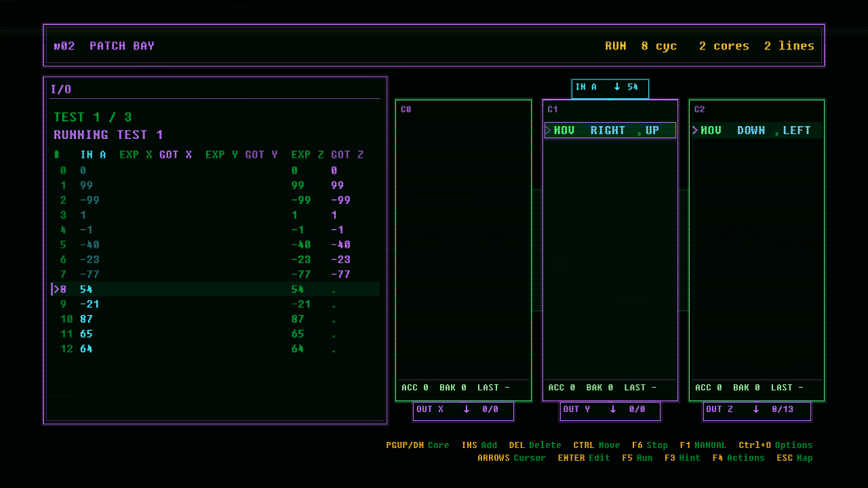Click IN A value 64 in row 12
This screenshot has width=868, height=488.
coord(86,349)
